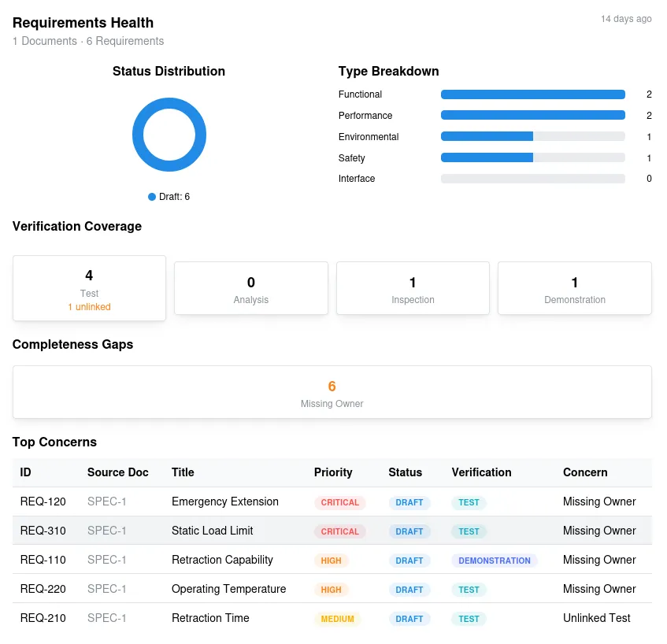Click the DRAFT badge for Retraction Time
The width and height of the screenshot is (667, 644).
pos(409,619)
